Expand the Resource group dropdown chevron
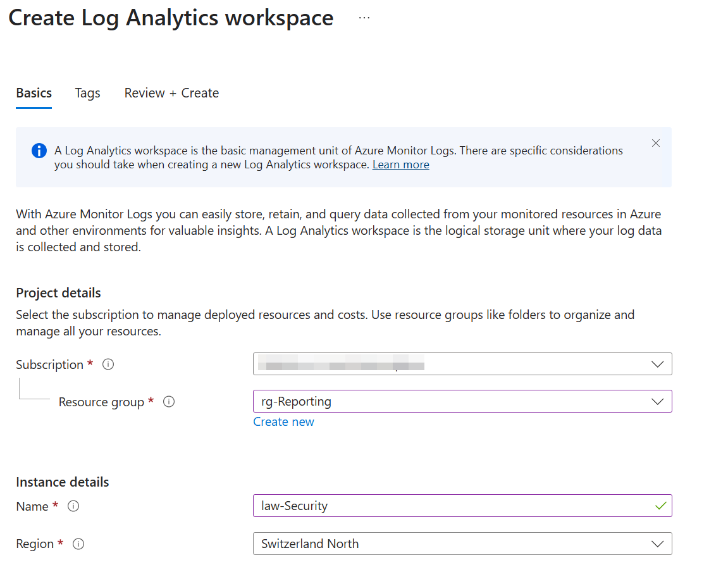Viewport: 728px width, 579px height. point(657,401)
